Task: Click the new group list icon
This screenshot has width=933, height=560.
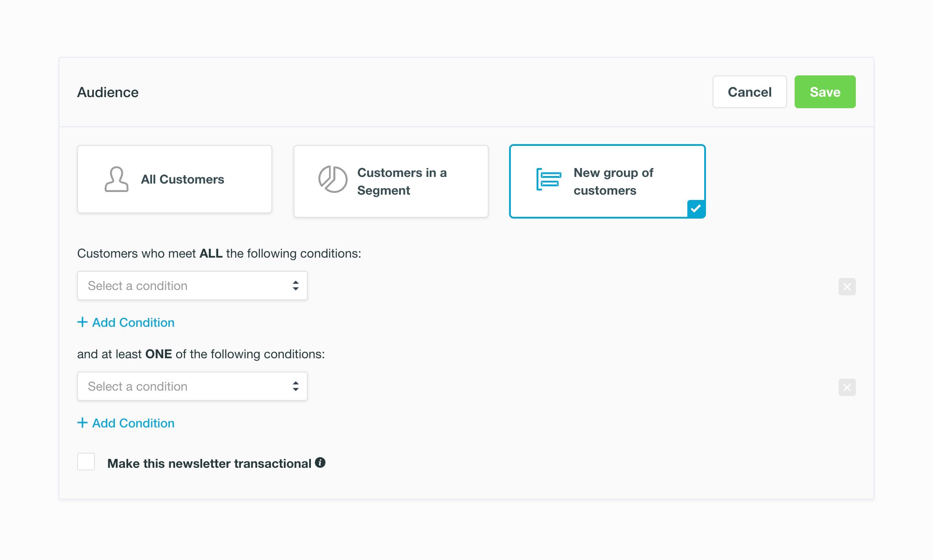Action: coord(549,180)
